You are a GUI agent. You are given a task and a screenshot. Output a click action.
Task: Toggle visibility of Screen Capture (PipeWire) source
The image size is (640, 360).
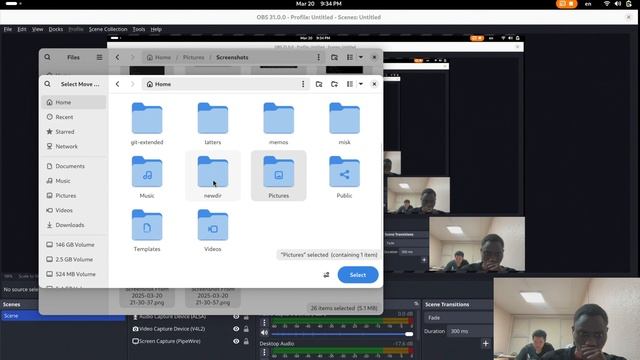point(236,341)
